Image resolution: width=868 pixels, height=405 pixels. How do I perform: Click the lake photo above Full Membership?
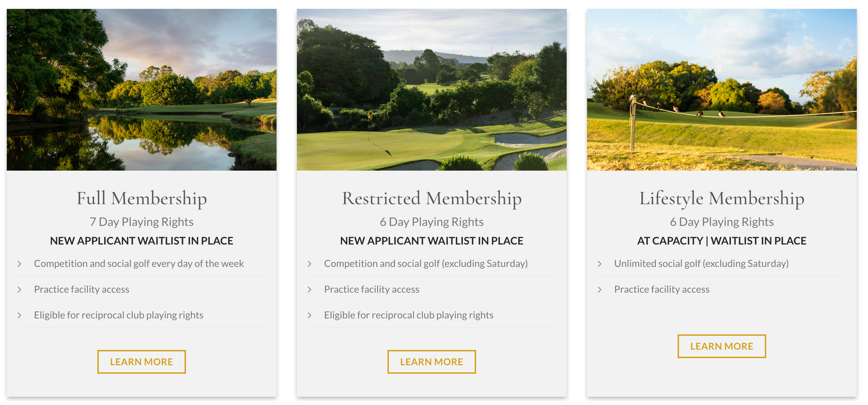coord(141,89)
